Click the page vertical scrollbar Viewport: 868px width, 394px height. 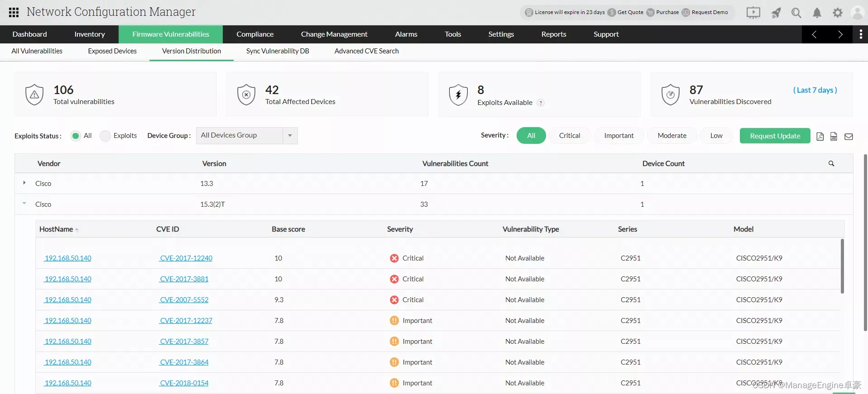(x=866, y=242)
